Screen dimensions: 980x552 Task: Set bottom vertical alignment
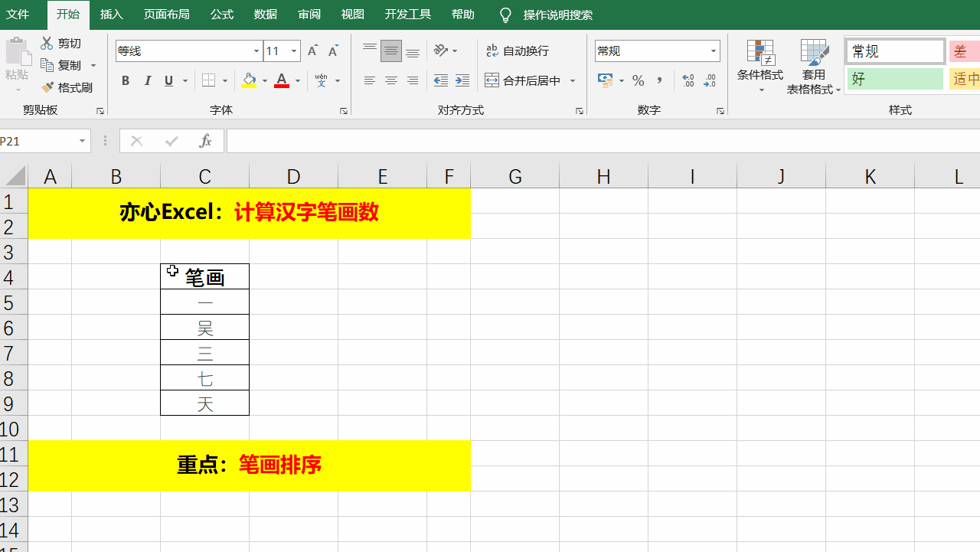[x=413, y=51]
